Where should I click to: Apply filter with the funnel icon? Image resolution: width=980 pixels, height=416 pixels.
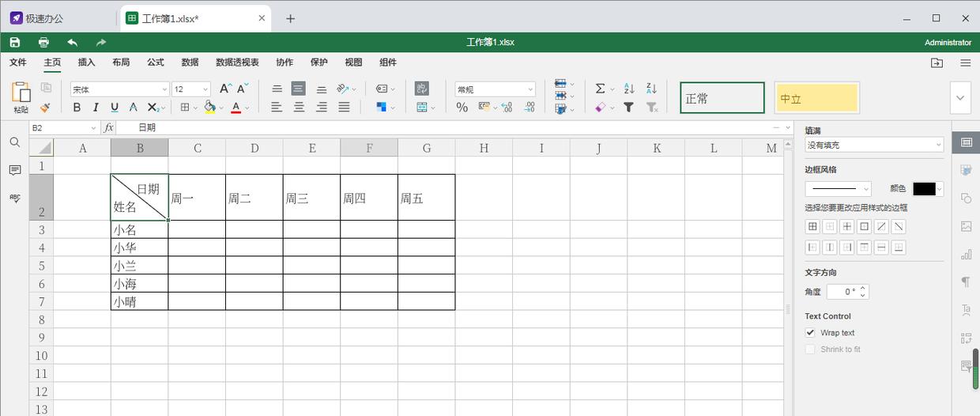click(629, 107)
